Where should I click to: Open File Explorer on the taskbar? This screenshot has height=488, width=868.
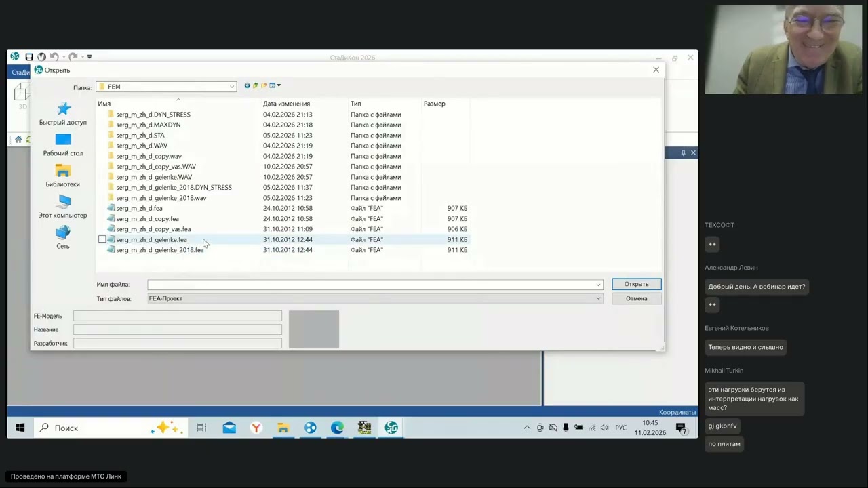click(x=283, y=428)
